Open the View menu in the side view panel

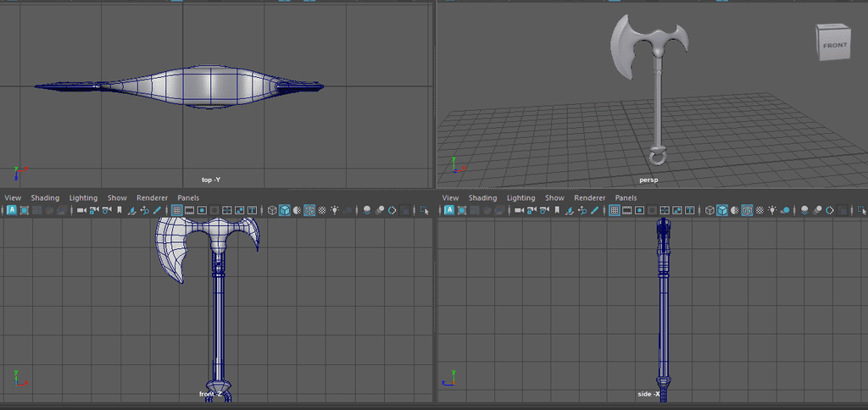coord(450,197)
